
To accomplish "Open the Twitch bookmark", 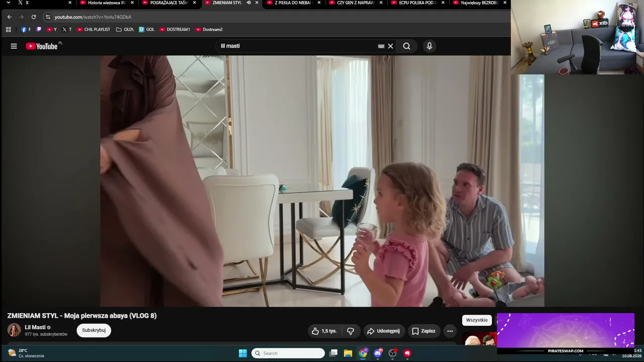I will point(39,30).
